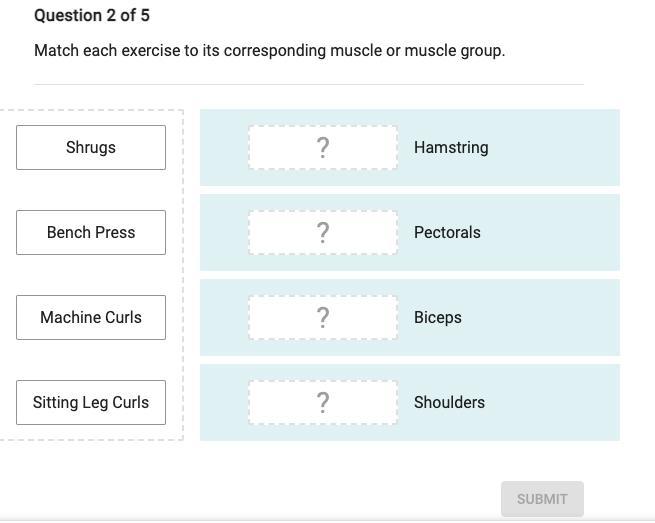Select the placeholder box beside Biceps

click(323, 317)
